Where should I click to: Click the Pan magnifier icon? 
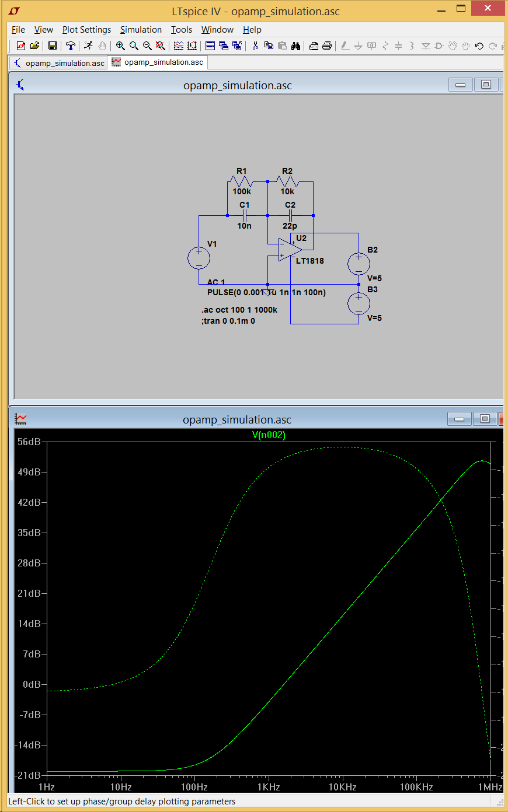tap(134, 45)
